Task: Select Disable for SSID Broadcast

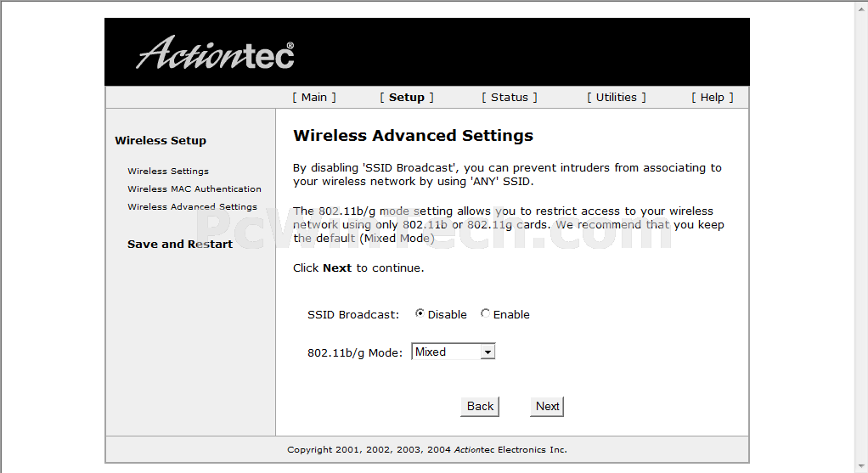Action: click(420, 313)
